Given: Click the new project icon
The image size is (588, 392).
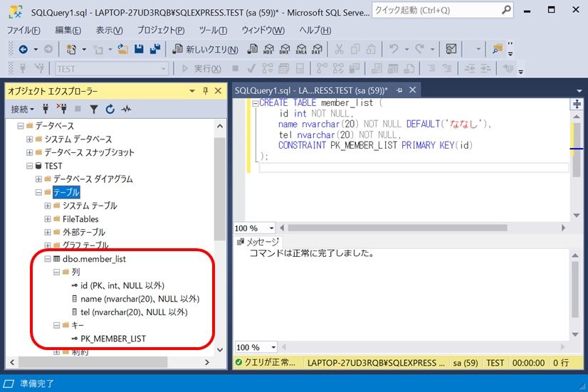Looking at the screenshot, I should [71, 49].
